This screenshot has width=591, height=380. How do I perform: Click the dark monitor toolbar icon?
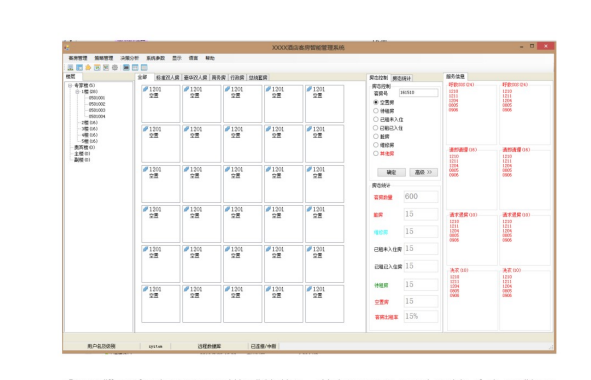(126, 67)
